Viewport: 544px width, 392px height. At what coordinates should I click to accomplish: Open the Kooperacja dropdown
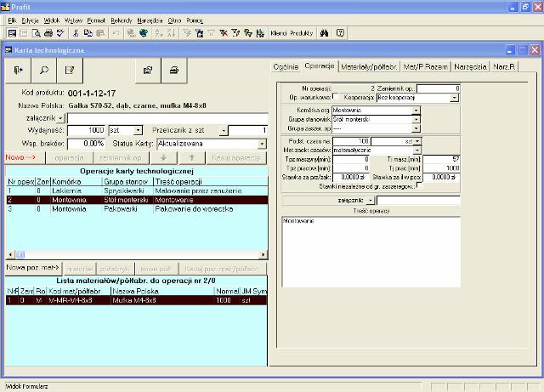tap(454, 98)
